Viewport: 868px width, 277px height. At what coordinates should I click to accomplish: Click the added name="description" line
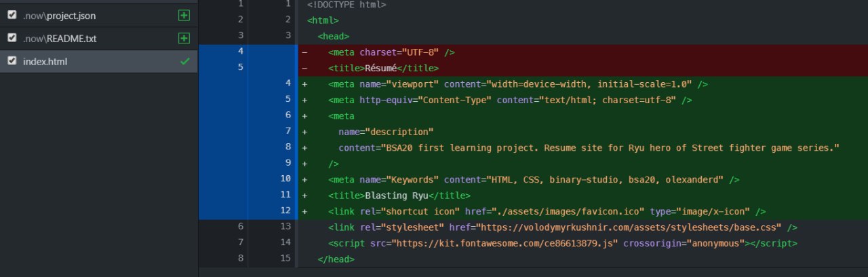click(x=583, y=132)
